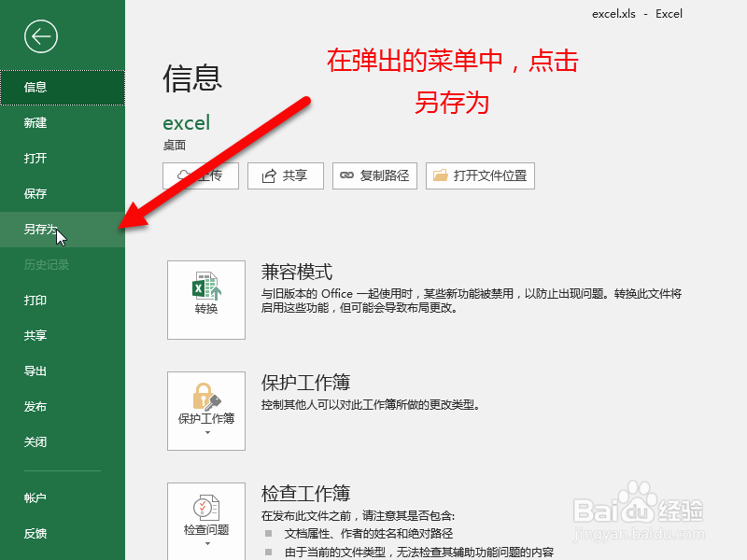The width and height of the screenshot is (747, 560).
Task: Click the 转换 compatibility mode button
Action: pyautogui.click(x=206, y=300)
